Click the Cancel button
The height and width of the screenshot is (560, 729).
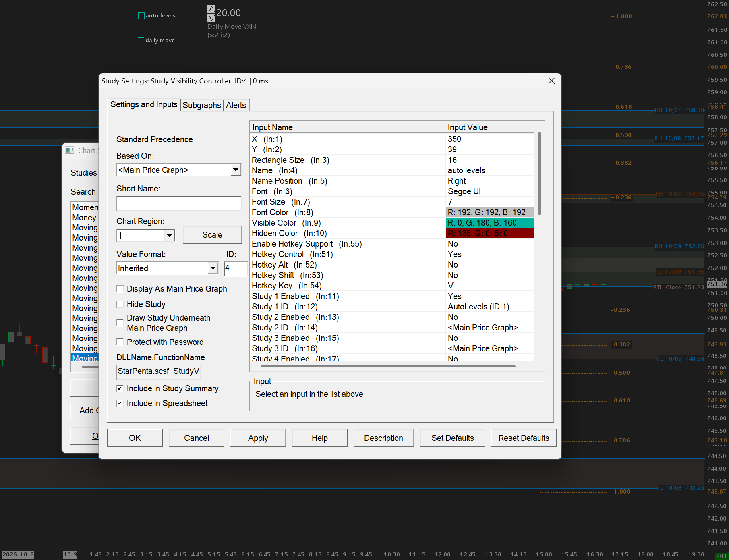pyautogui.click(x=197, y=438)
